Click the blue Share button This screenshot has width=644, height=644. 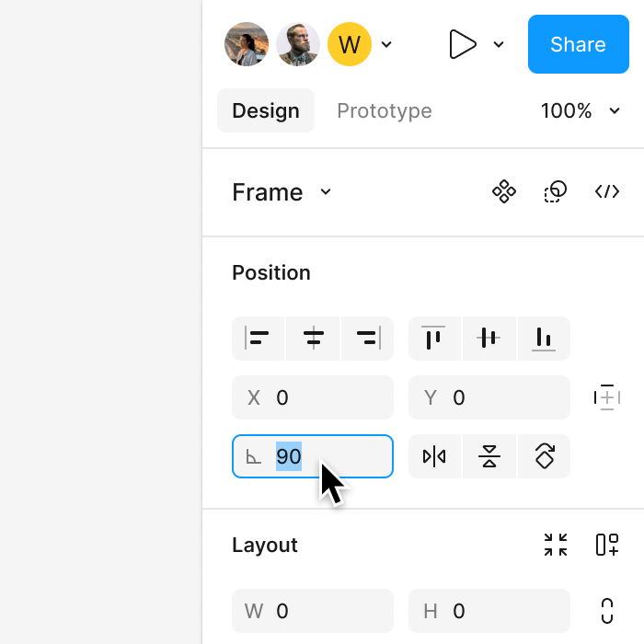click(578, 44)
